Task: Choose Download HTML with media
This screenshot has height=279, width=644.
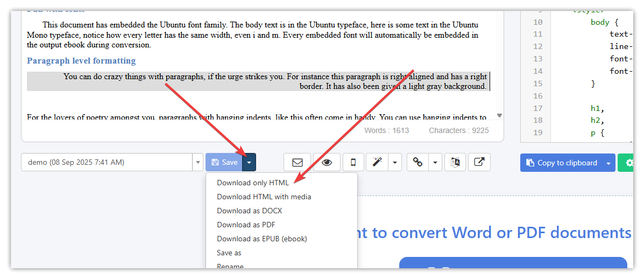Action: [x=264, y=197]
